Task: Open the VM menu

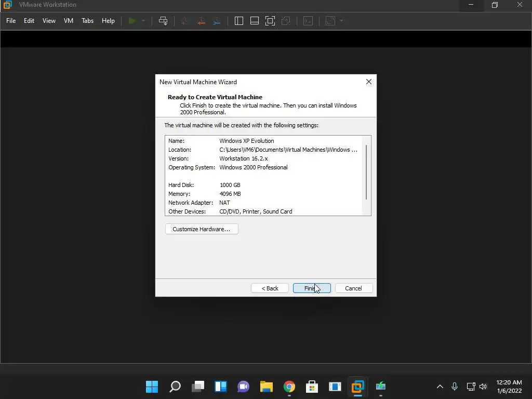Action: (69, 21)
